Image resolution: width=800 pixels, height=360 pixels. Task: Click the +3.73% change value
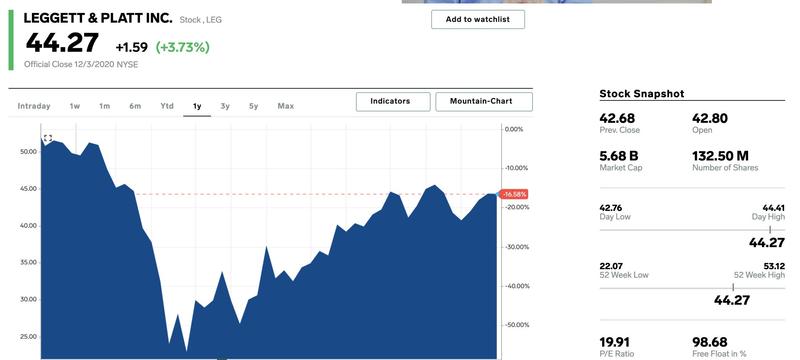click(x=183, y=47)
